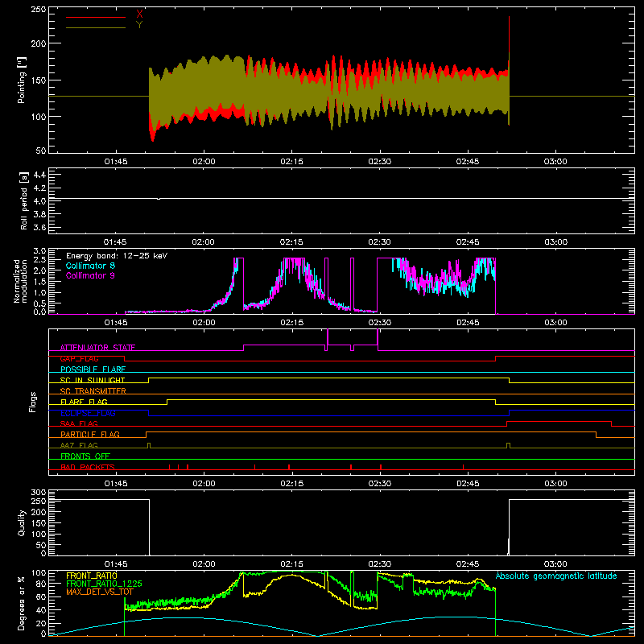Click the 4.0 tick on Roll period axis

coord(39,201)
